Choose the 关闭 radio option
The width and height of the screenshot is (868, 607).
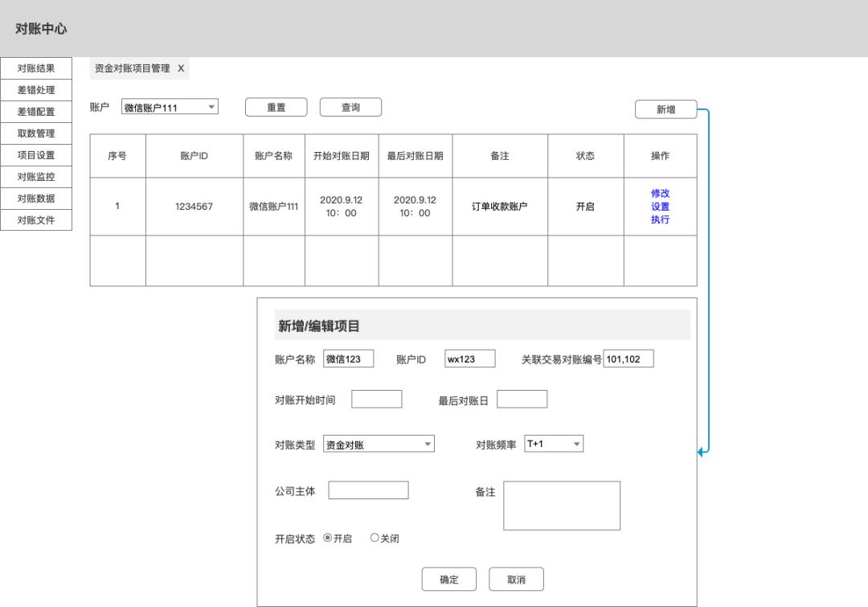click(x=373, y=539)
